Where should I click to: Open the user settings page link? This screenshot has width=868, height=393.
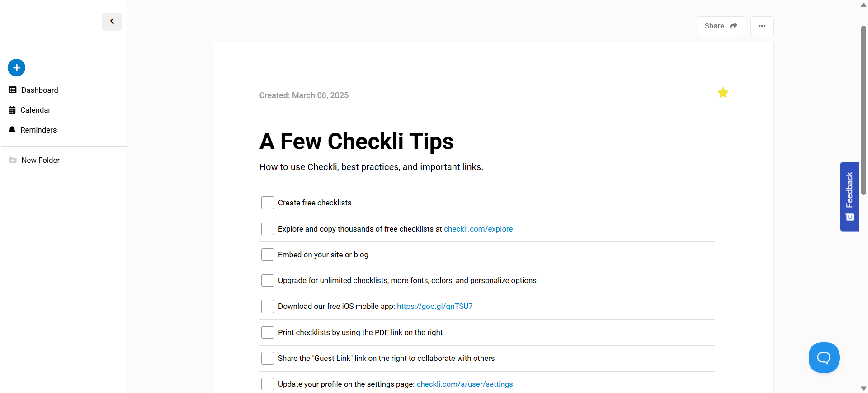coord(464,384)
